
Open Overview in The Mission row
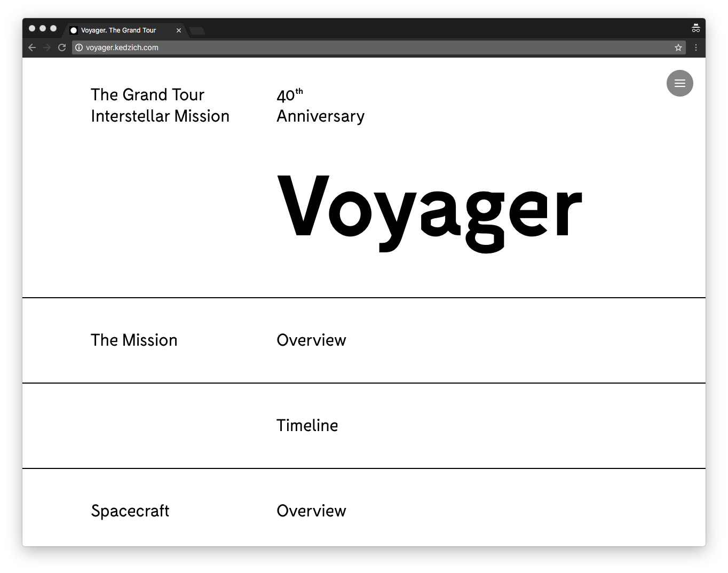(x=311, y=340)
